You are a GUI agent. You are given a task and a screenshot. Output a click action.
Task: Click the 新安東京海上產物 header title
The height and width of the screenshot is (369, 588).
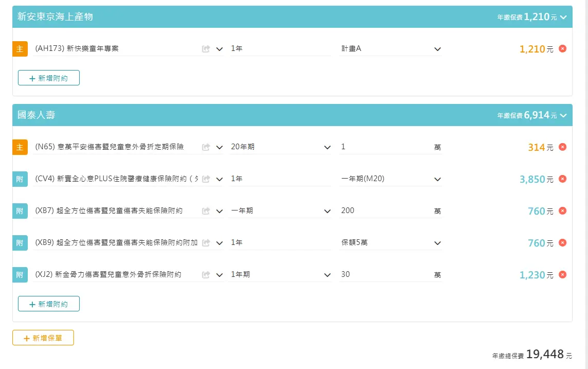(x=55, y=17)
